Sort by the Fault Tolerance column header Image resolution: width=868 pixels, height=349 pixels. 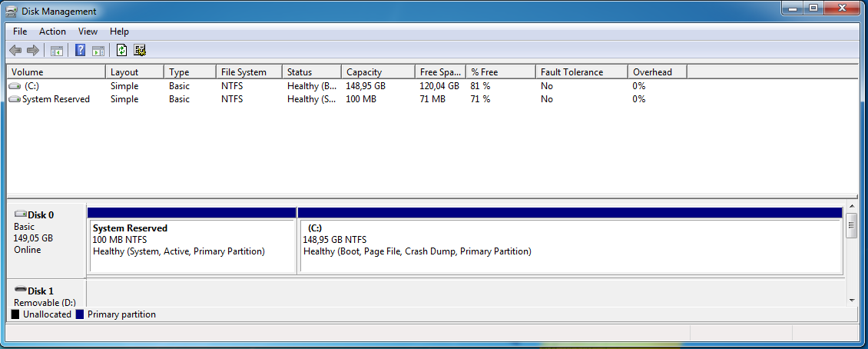pos(581,72)
